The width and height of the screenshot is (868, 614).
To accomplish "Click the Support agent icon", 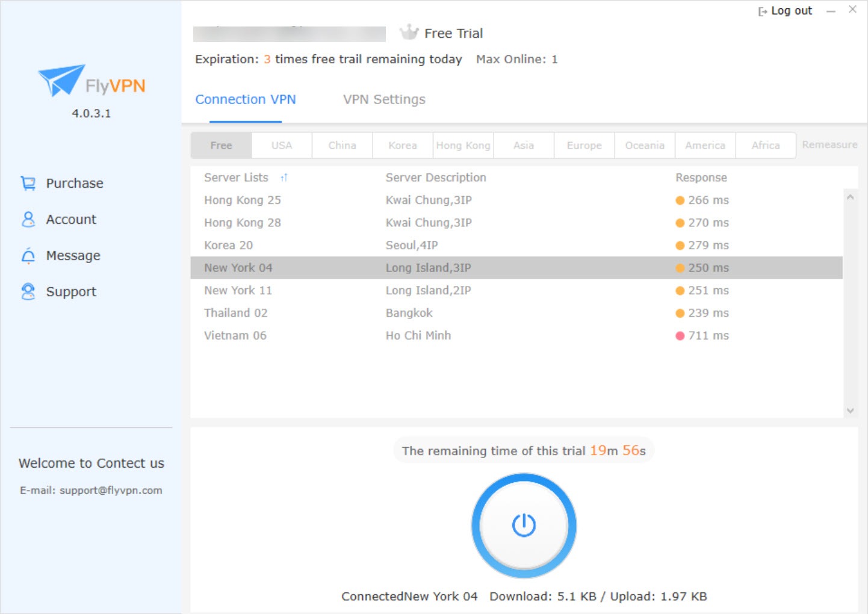I will tap(28, 291).
